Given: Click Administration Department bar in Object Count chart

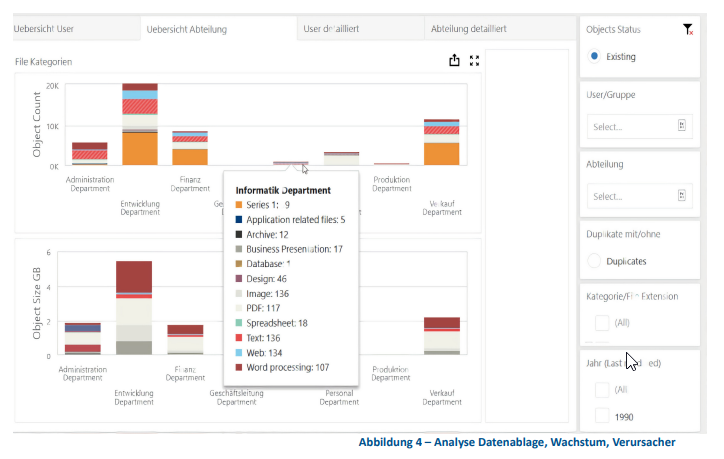Looking at the screenshot, I should tap(90, 154).
